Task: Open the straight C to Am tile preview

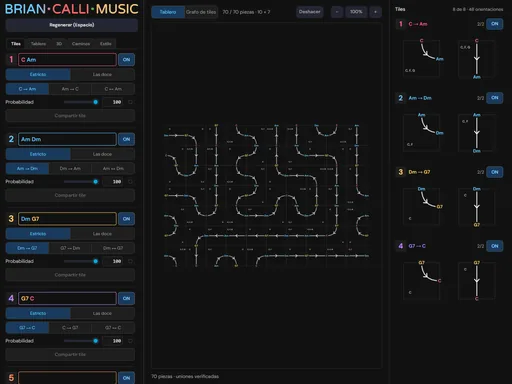Action: (x=477, y=58)
